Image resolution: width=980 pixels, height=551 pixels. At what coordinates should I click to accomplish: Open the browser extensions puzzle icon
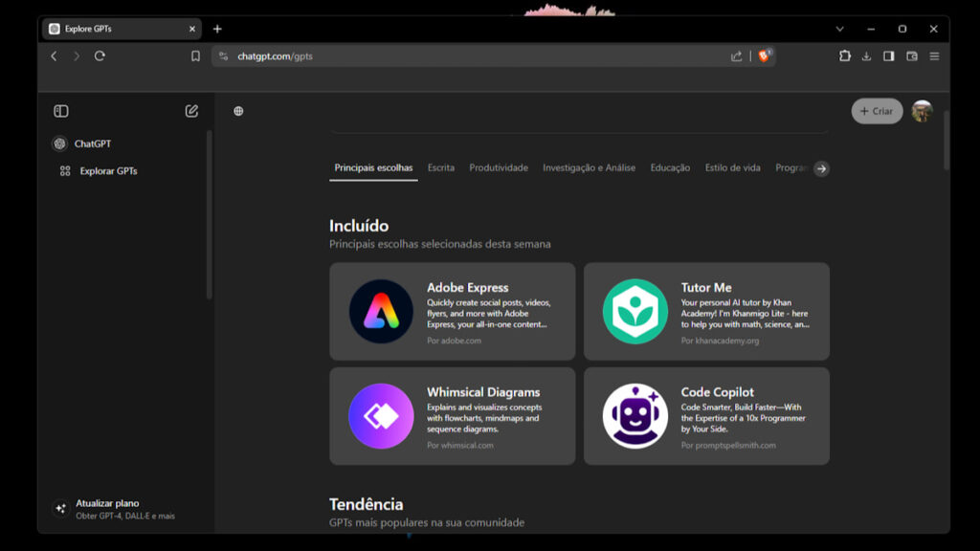[844, 56]
